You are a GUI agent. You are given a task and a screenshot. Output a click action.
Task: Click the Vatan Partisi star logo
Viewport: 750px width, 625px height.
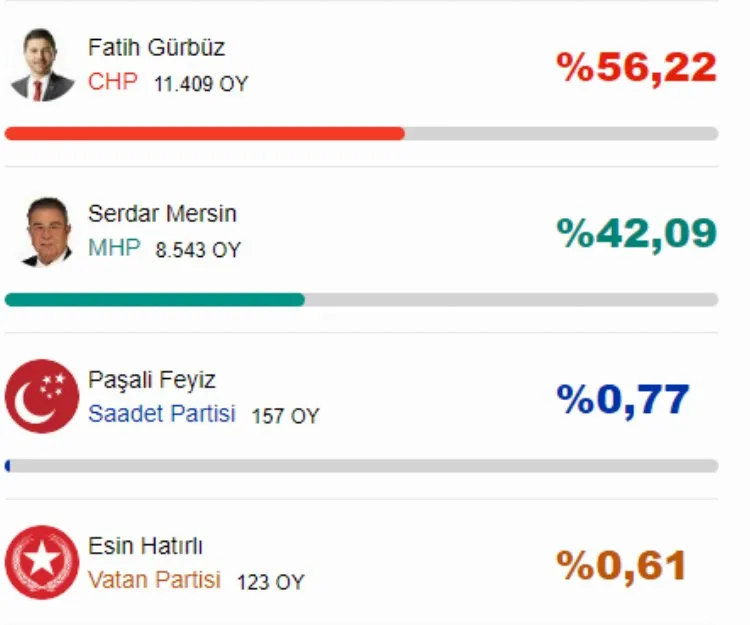tap(42, 562)
